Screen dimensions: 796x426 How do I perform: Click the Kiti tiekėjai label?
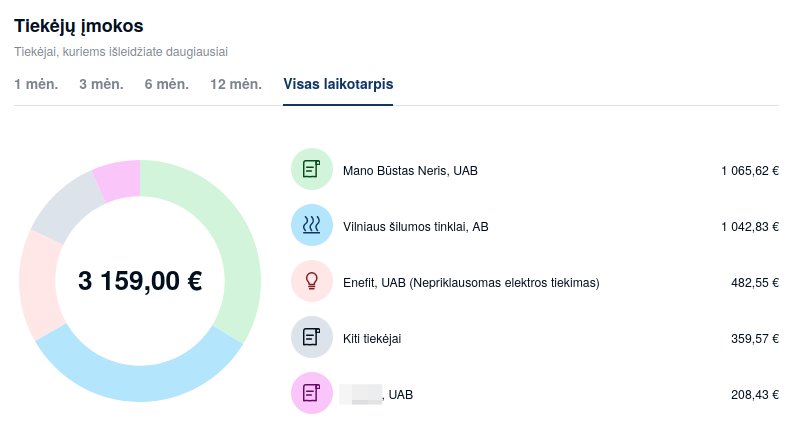click(x=372, y=338)
